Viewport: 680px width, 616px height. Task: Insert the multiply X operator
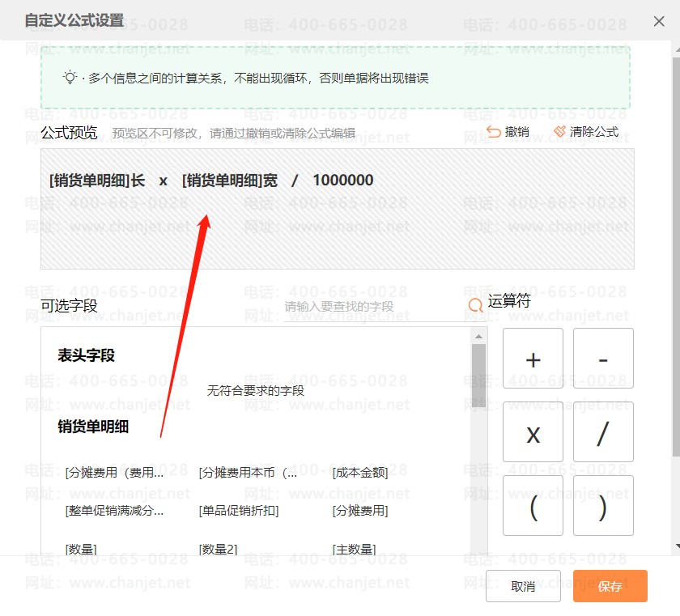point(533,432)
